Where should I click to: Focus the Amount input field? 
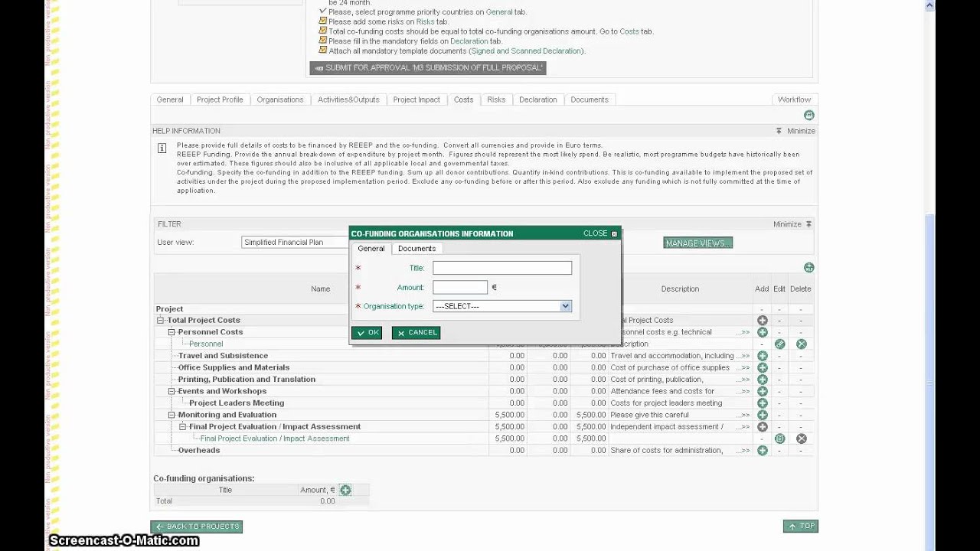pos(460,288)
